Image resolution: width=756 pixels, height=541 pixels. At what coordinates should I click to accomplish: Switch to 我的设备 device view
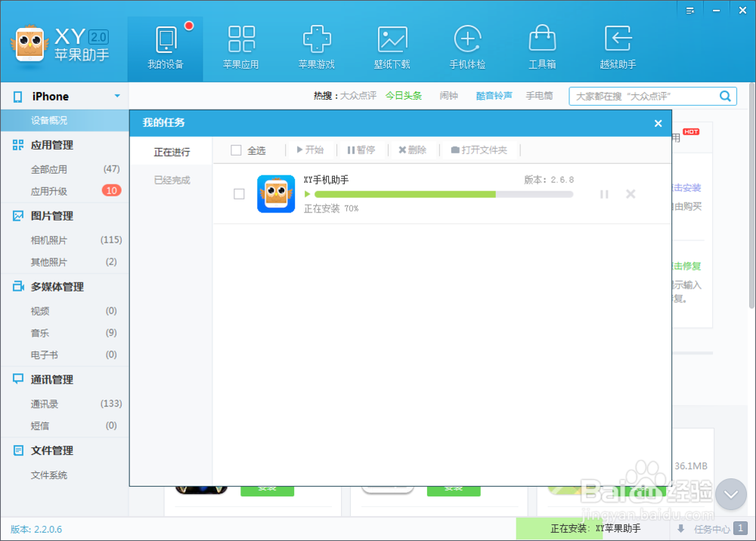166,47
